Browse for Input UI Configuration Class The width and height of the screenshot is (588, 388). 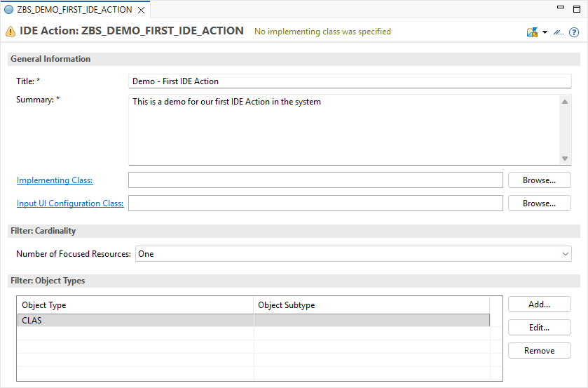pos(539,203)
